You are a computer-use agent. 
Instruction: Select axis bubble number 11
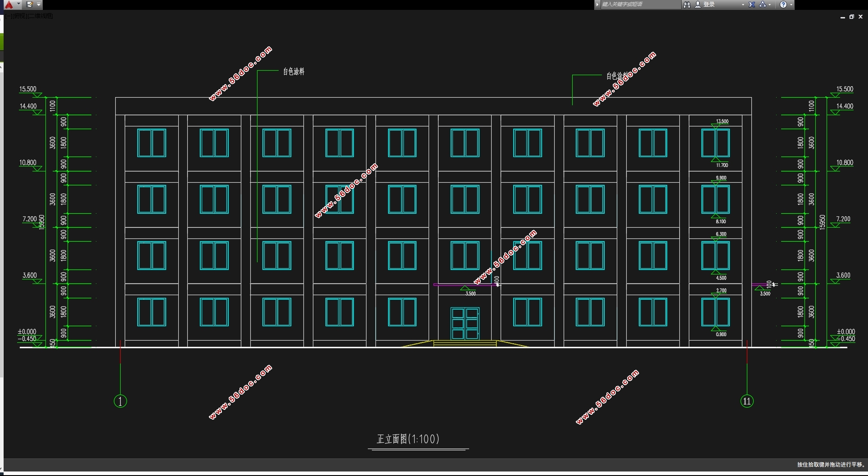click(x=747, y=401)
